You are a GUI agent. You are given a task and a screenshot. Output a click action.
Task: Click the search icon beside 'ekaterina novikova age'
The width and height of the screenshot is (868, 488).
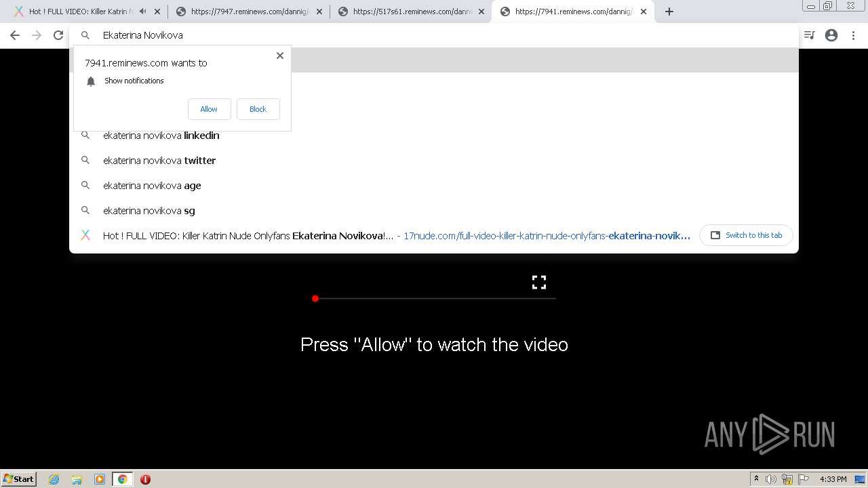tap(85, 186)
